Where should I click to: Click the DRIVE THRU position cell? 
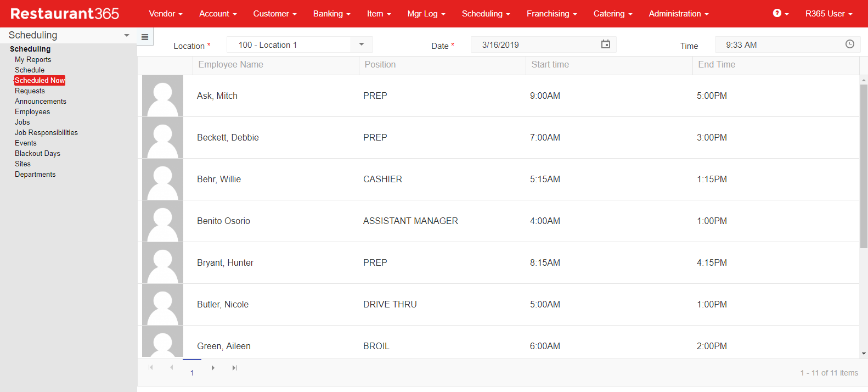pyautogui.click(x=390, y=305)
